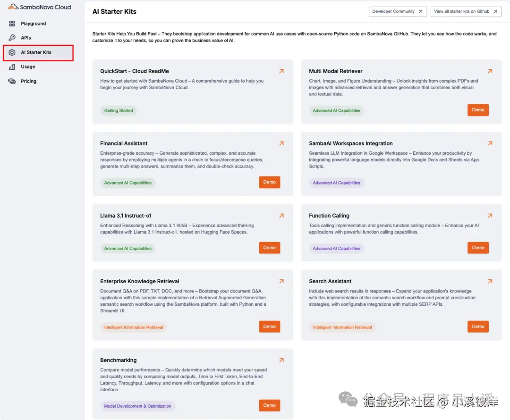Click Enterprise Knowledge Retrieval's Intelligent Information Retrieval tag

tap(134, 328)
